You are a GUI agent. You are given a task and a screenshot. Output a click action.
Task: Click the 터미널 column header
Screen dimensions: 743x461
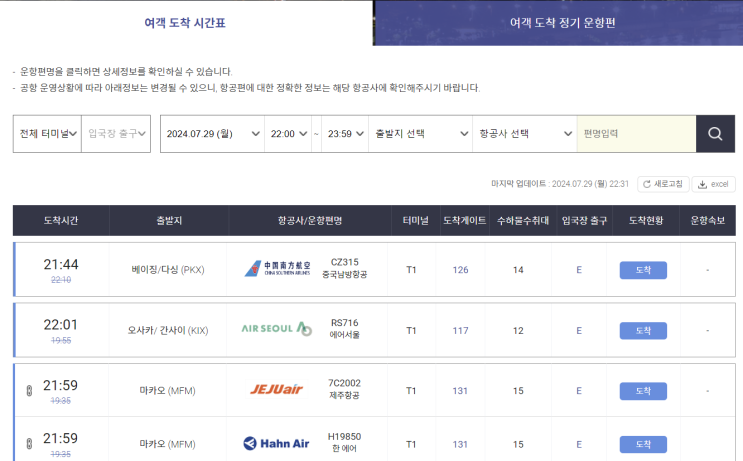(x=416, y=220)
